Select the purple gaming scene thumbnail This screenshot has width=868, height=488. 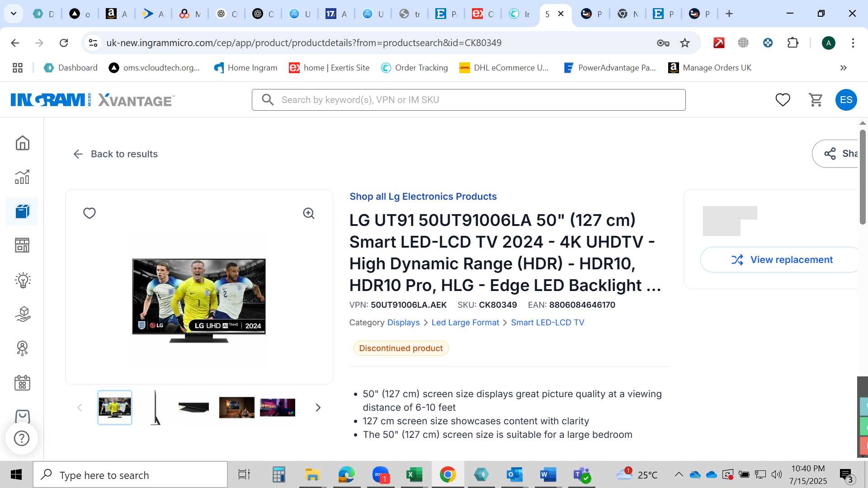pyautogui.click(x=277, y=408)
